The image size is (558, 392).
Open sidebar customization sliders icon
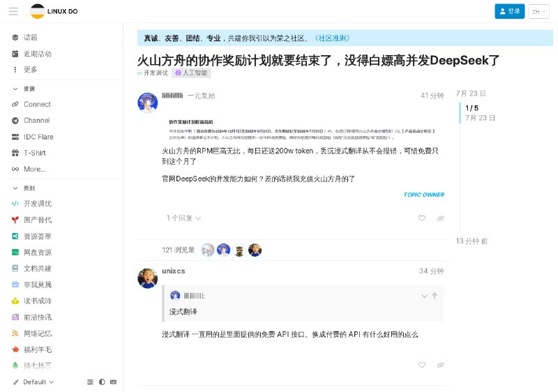pyautogui.click(x=90, y=382)
